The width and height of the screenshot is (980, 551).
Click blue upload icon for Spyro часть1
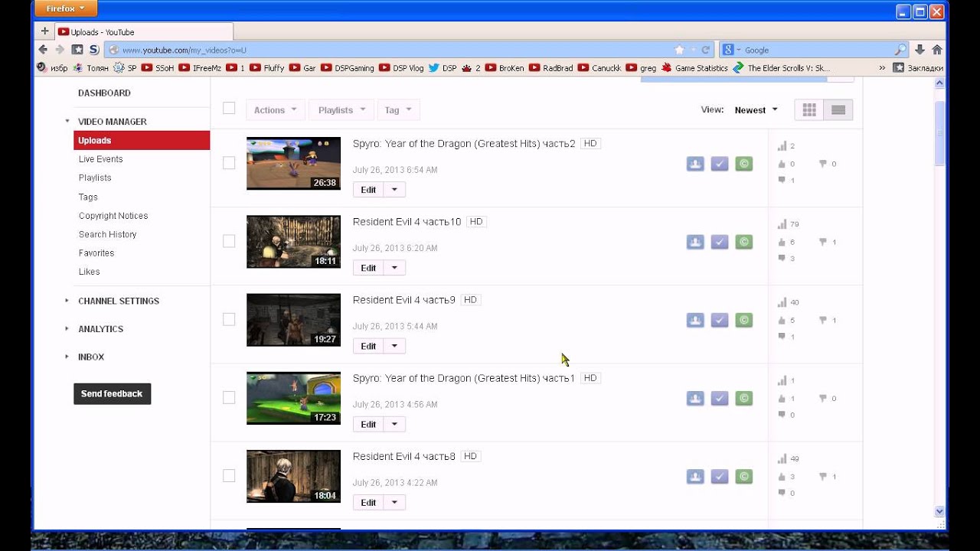click(695, 399)
